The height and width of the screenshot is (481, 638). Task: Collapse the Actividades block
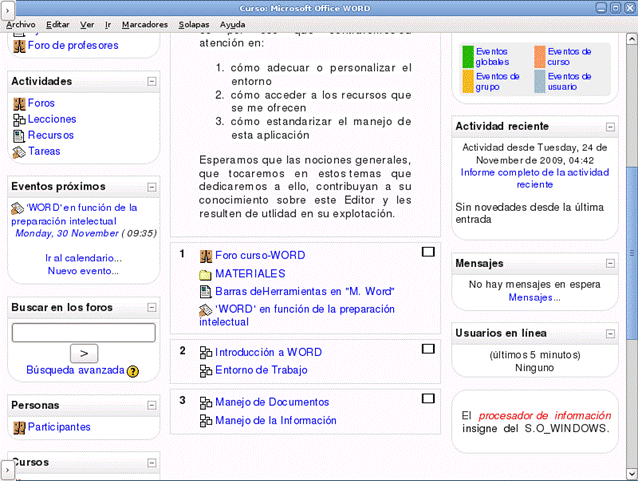[151, 81]
